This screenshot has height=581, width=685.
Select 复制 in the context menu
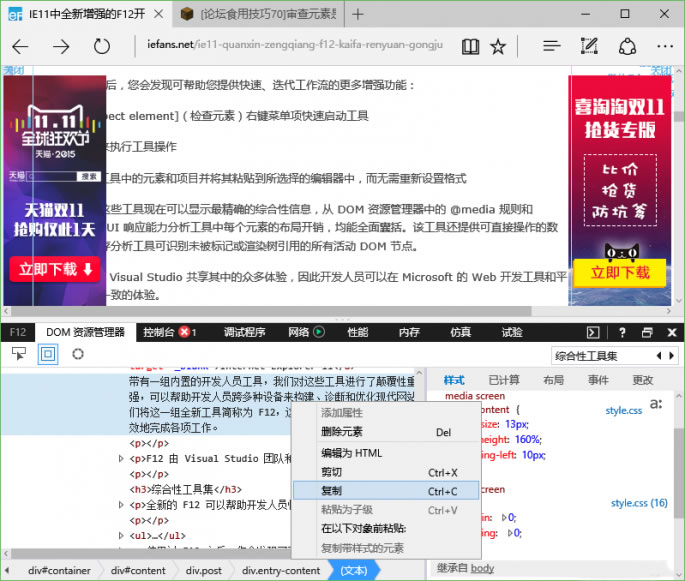click(x=331, y=491)
